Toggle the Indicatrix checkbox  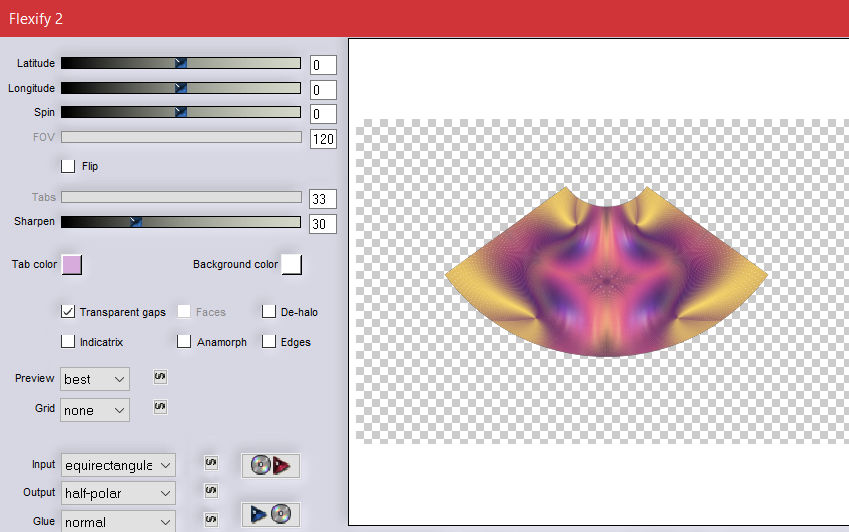[68, 341]
